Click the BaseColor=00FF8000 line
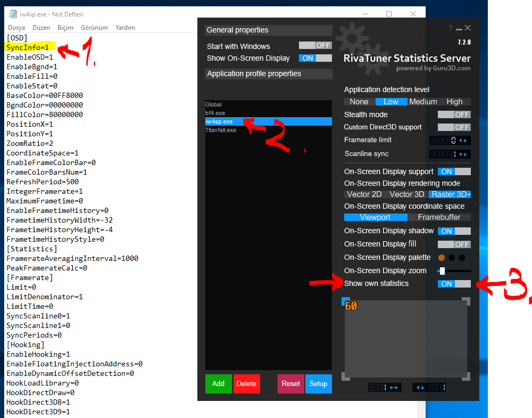Viewport: 532px width, 418px height. tap(45, 95)
